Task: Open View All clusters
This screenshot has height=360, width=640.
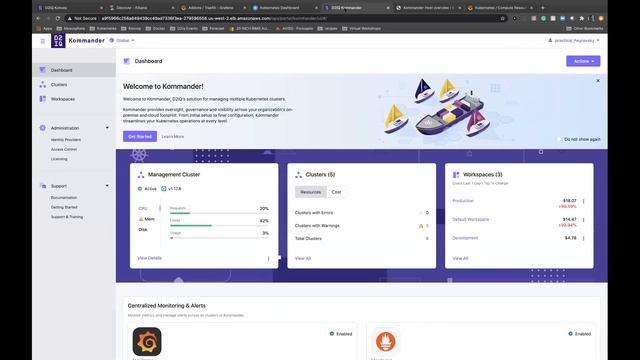Action: (303, 258)
